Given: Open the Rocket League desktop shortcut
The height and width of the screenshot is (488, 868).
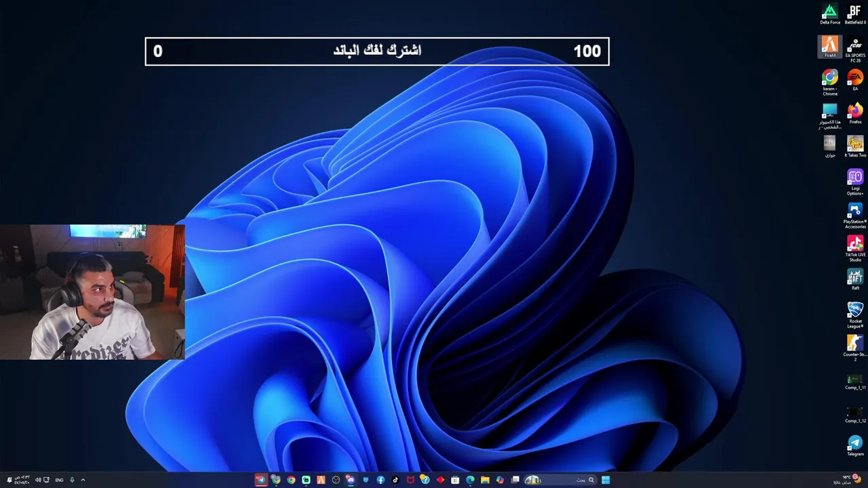Looking at the screenshot, I should [855, 315].
